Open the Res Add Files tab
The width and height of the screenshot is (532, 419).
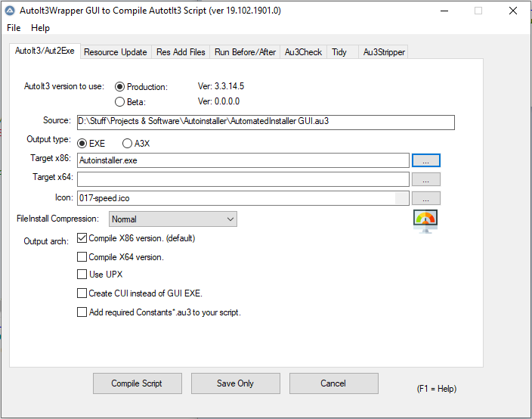pyautogui.click(x=181, y=52)
